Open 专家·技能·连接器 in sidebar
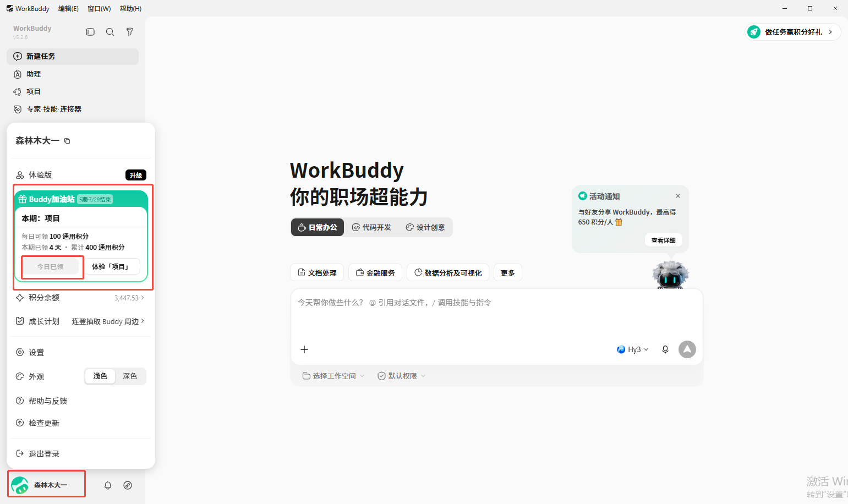Image resolution: width=848 pixels, height=504 pixels. pos(73,109)
